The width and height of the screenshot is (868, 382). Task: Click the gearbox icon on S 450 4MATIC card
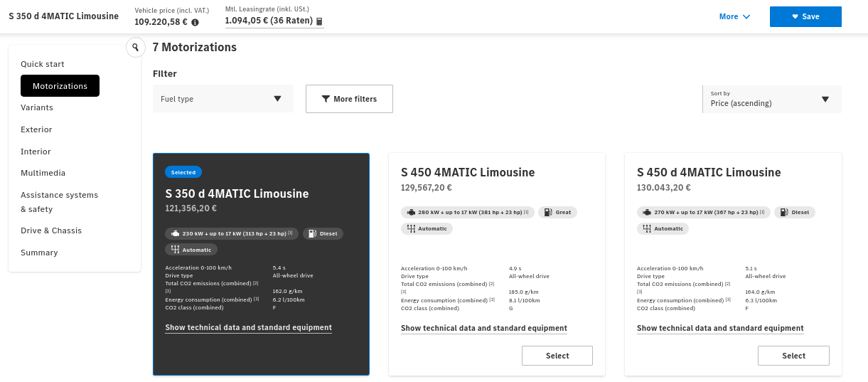tap(411, 228)
